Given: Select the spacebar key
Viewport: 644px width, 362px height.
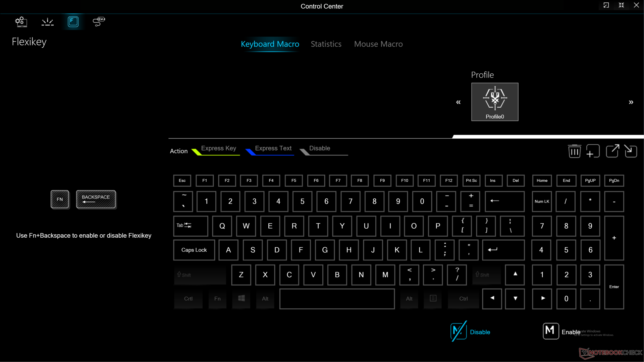Looking at the screenshot, I should coord(337,299).
